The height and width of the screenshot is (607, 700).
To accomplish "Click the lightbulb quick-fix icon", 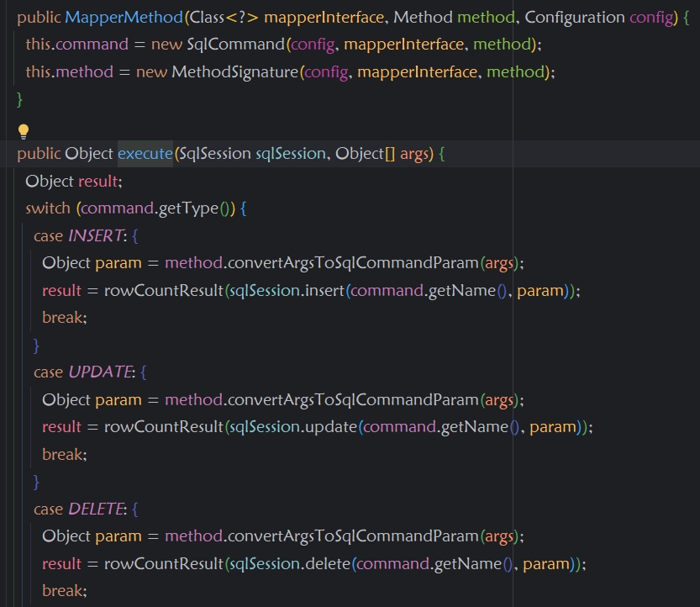I will 24,130.
